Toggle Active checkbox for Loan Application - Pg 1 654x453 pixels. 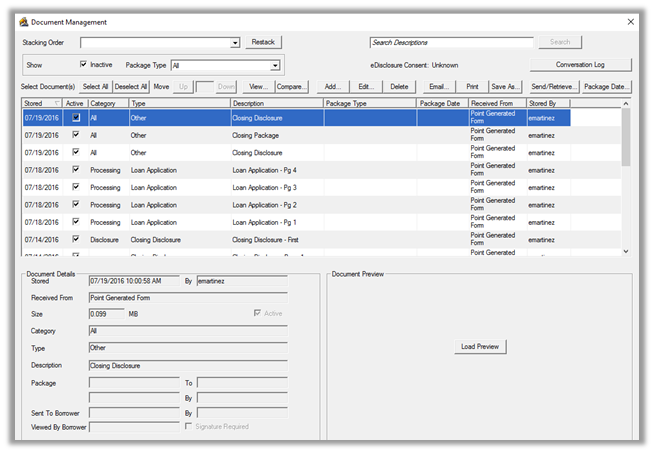coord(75,222)
